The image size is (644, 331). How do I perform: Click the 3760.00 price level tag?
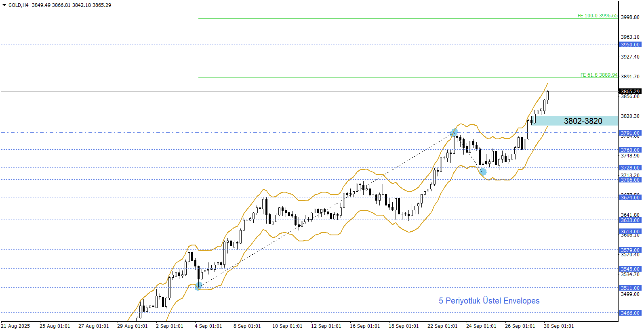coord(630,150)
